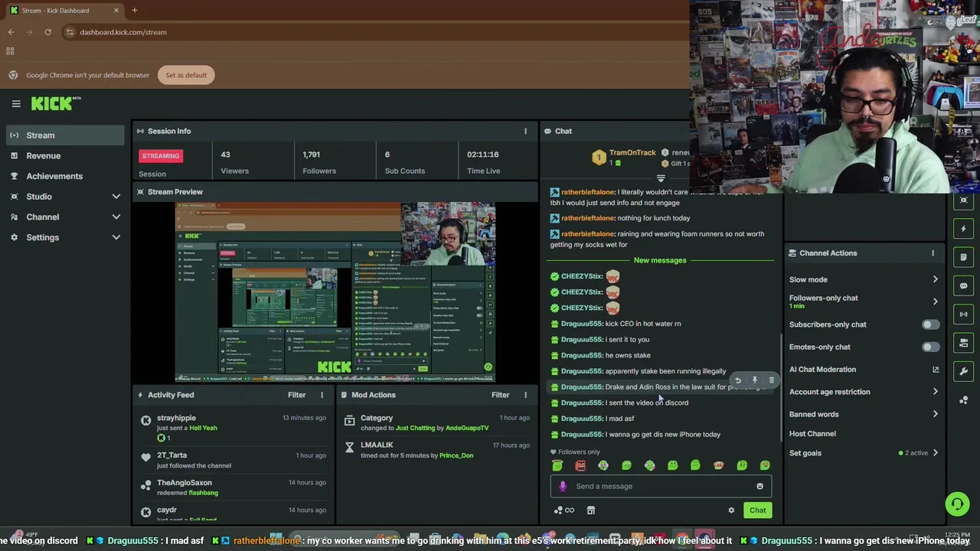Click 2T_Tarta in the Activity Feed

pos(171,455)
